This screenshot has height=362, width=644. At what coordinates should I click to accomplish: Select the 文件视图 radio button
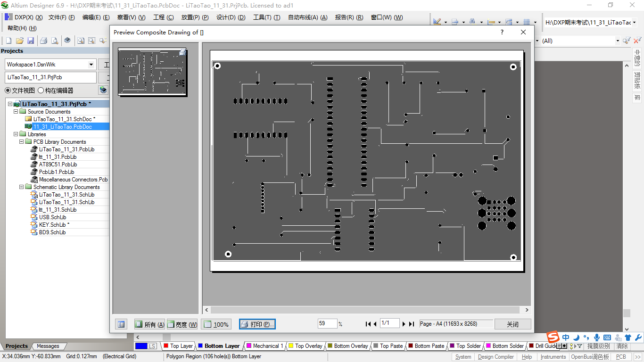pos(8,90)
